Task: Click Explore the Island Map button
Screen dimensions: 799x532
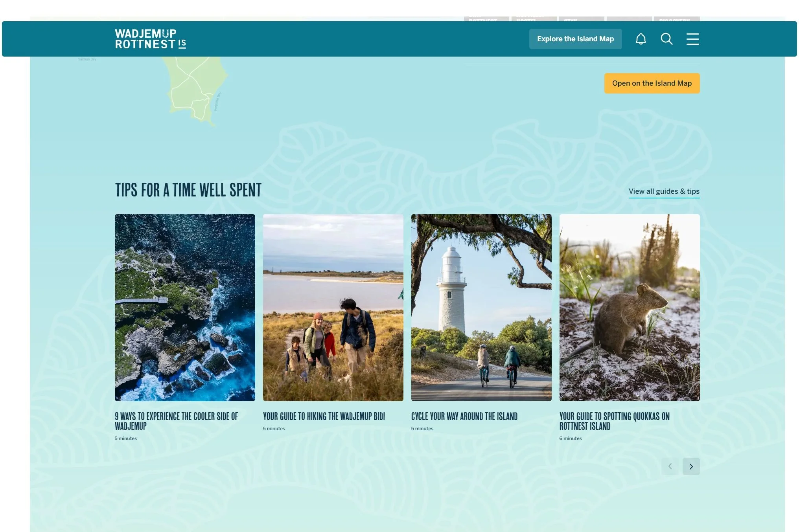Action: (575, 39)
